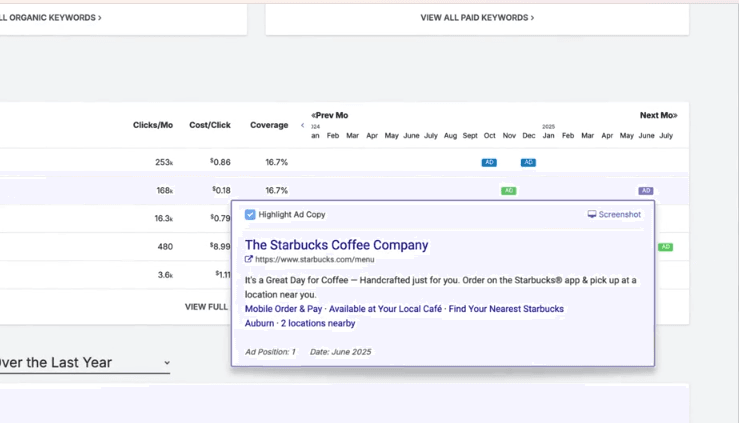The image size is (739, 423).
Task: Click the Screenshot monitor icon
Action: 592,214
